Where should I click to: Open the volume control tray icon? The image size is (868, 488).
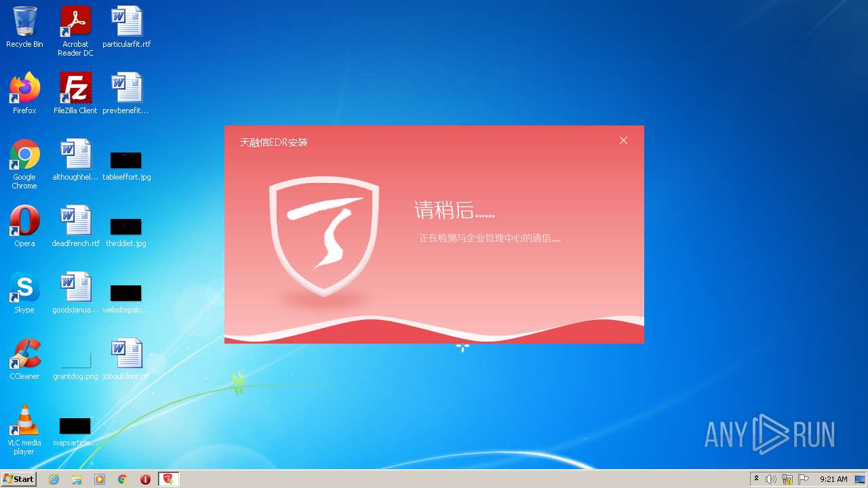point(771,479)
